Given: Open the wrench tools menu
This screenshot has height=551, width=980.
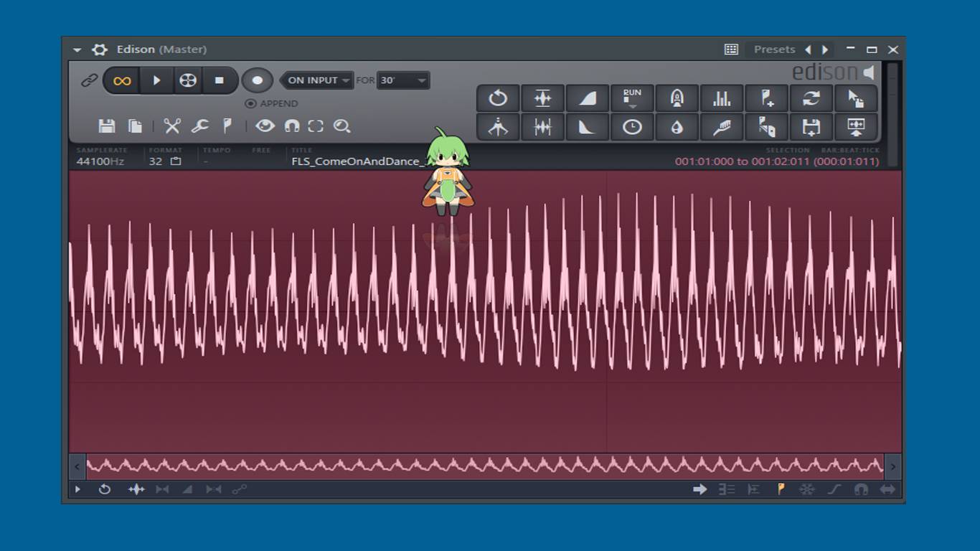Looking at the screenshot, I should point(199,126).
